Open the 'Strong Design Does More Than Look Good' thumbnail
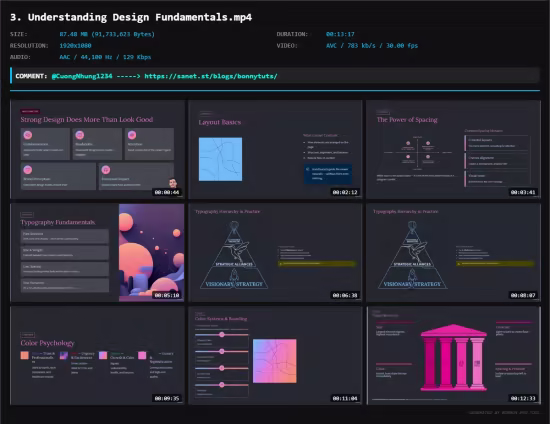 pyautogui.click(x=98, y=150)
